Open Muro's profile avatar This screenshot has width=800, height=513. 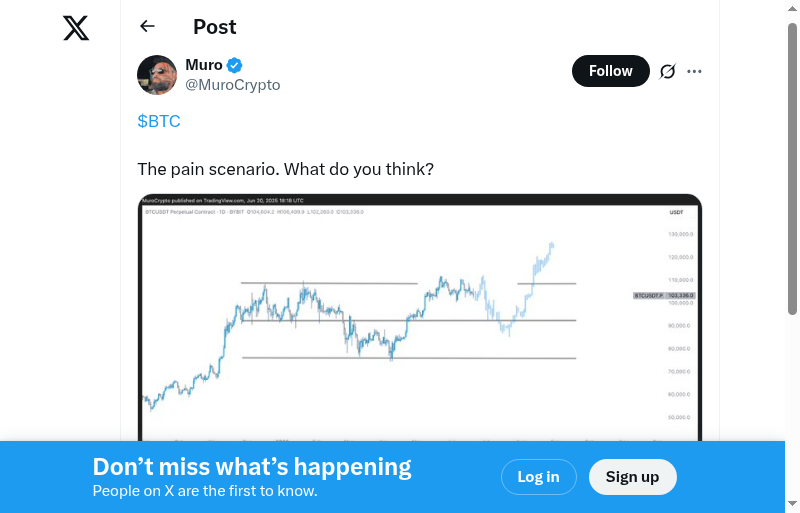pyautogui.click(x=157, y=75)
